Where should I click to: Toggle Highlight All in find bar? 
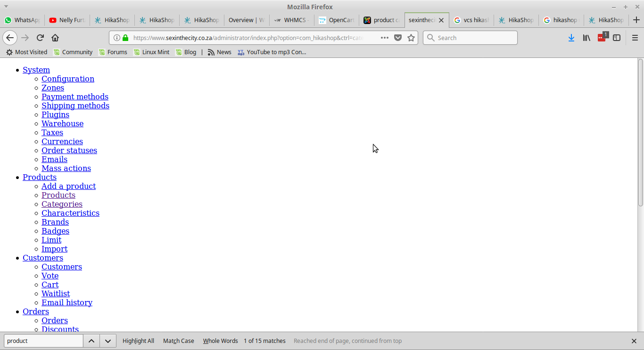tap(138, 341)
